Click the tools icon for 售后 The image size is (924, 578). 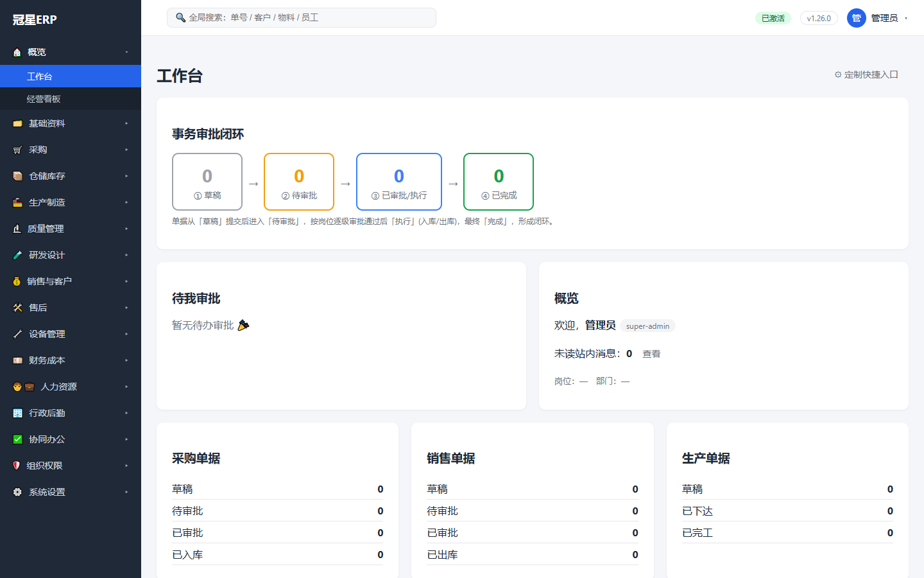tap(17, 308)
